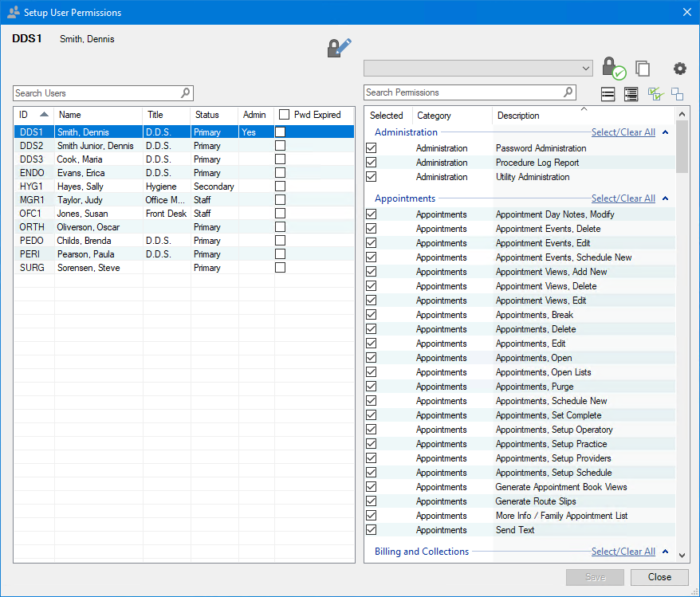
Task: Toggle Pwd Expired checkbox for Evans, Erica
Action: 281,173
